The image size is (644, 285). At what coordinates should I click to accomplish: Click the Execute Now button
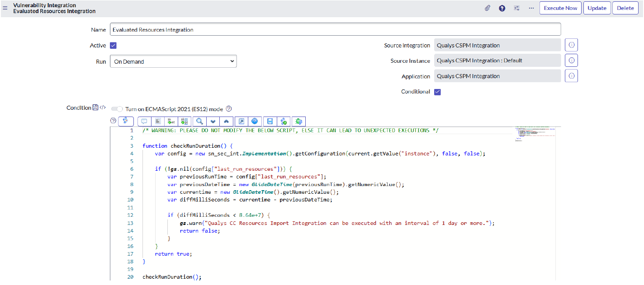(x=560, y=8)
